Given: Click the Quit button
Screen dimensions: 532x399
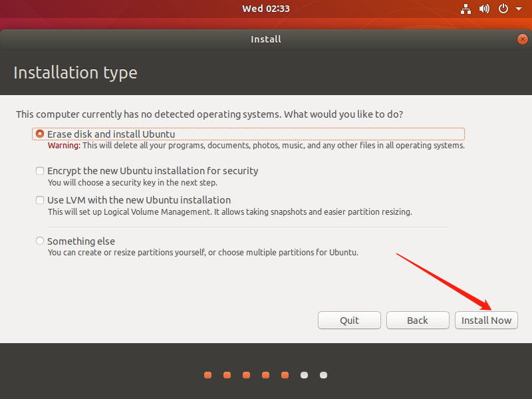Looking at the screenshot, I should tap(350, 321).
